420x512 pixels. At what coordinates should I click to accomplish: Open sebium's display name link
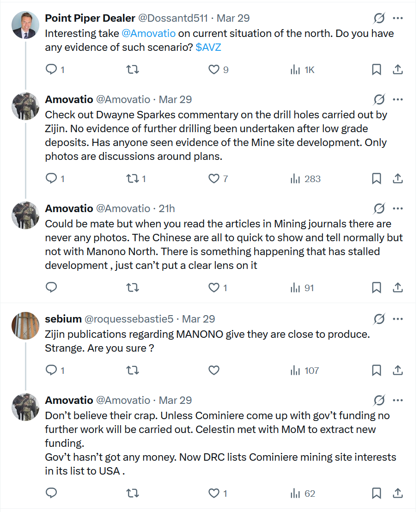click(63, 319)
